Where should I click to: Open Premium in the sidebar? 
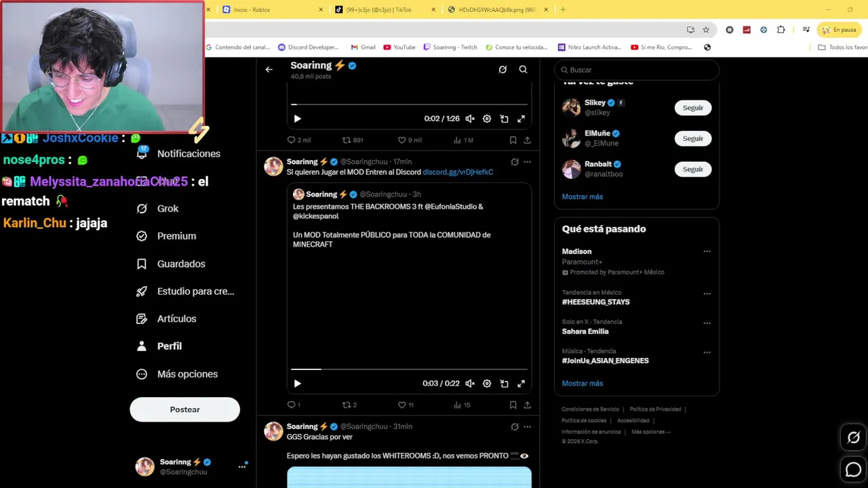[166, 236]
